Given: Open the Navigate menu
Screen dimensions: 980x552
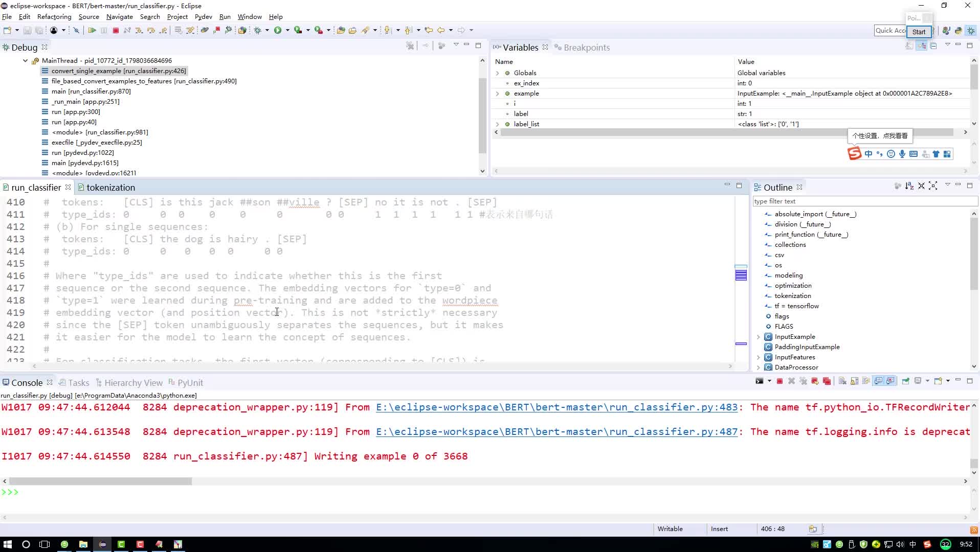Looking at the screenshot, I should tap(119, 17).
